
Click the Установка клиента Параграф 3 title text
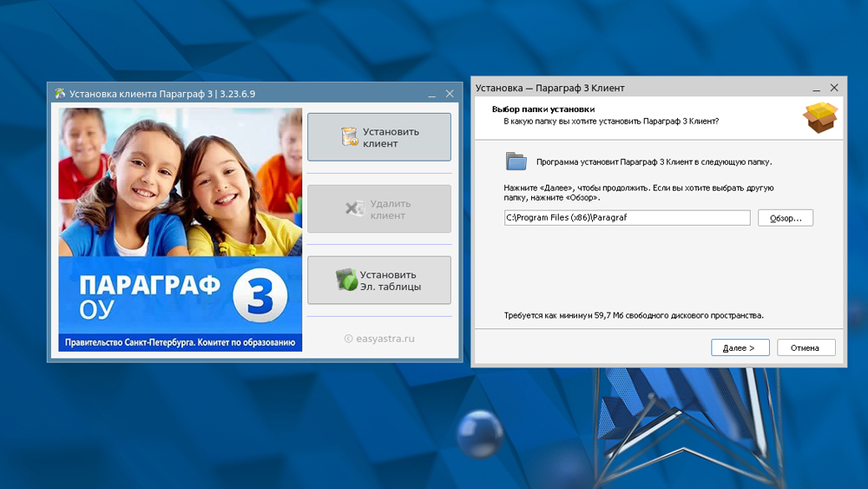162,94
